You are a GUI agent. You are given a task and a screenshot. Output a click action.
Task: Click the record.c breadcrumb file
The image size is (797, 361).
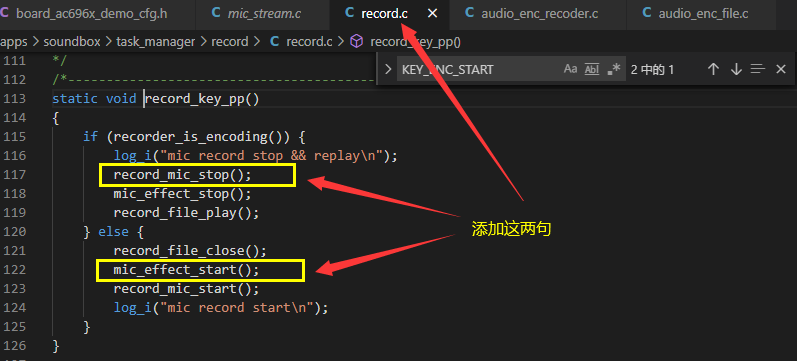(309, 42)
